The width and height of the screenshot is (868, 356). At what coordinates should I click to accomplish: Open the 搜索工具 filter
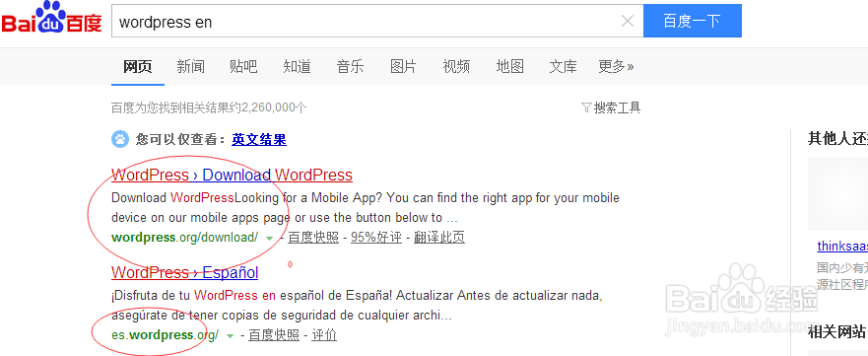click(x=611, y=107)
